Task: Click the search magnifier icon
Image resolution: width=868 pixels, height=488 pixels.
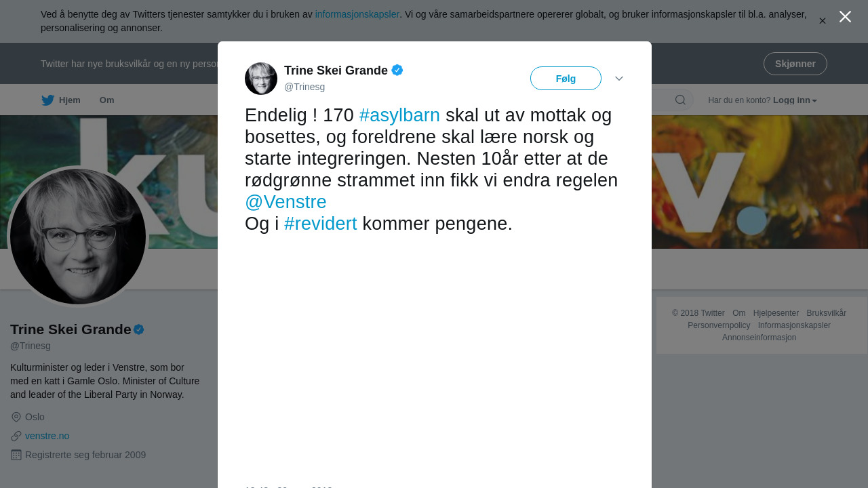Action: click(680, 100)
